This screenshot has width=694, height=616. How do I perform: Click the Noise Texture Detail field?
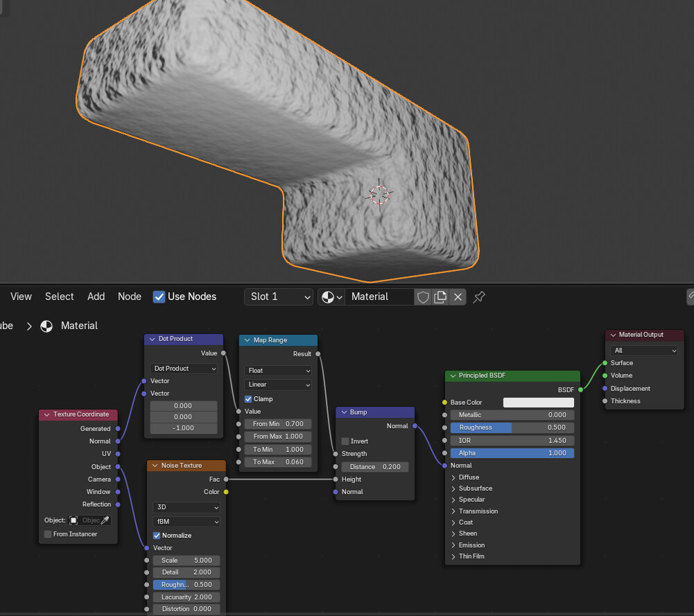186,572
